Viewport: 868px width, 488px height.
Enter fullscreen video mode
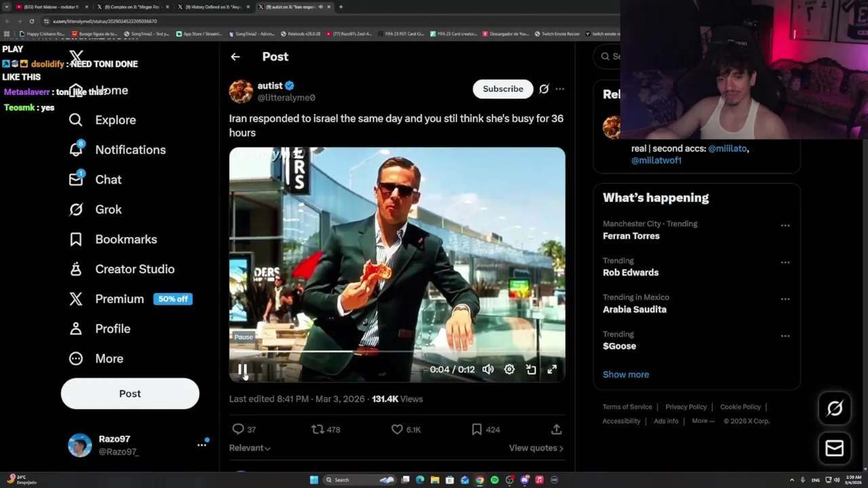(552, 369)
